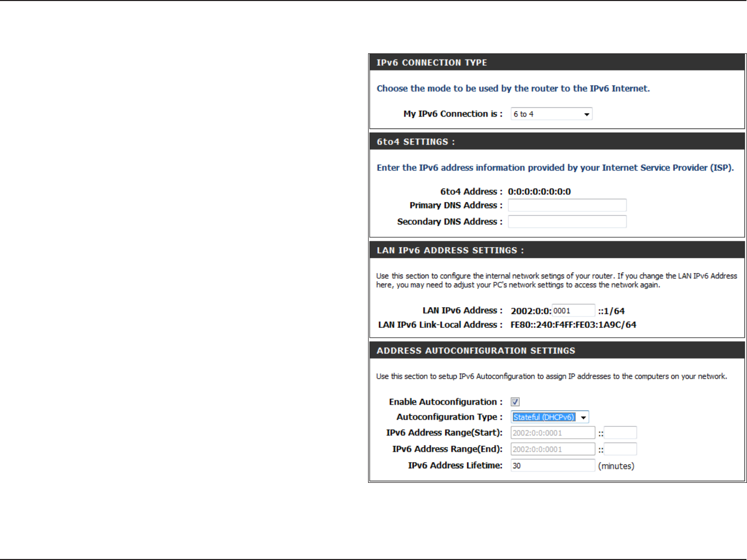Click the IPv6 Address Lifetime label

point(455,466)
